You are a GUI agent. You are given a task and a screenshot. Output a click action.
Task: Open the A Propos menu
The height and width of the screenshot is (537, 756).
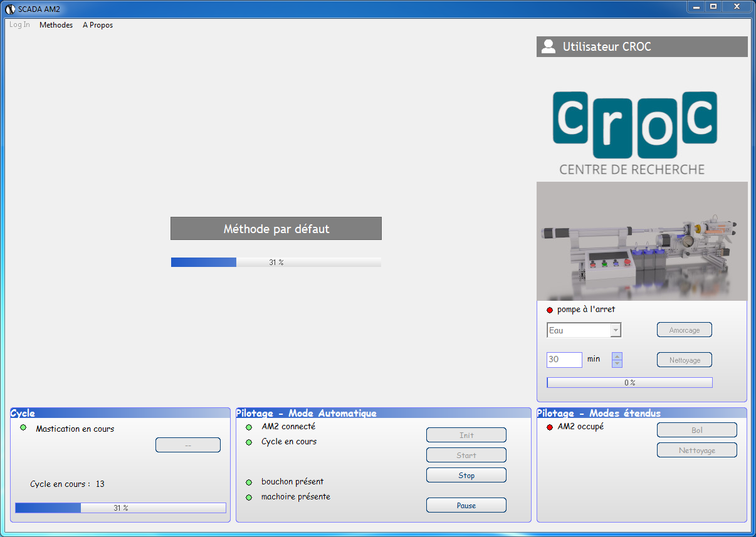[98, 25]
